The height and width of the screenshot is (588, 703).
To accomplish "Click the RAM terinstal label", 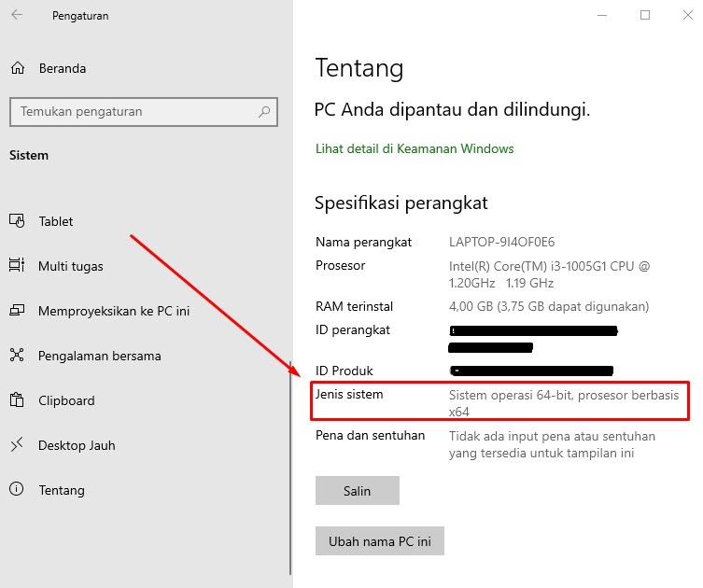I will point(354,306).
